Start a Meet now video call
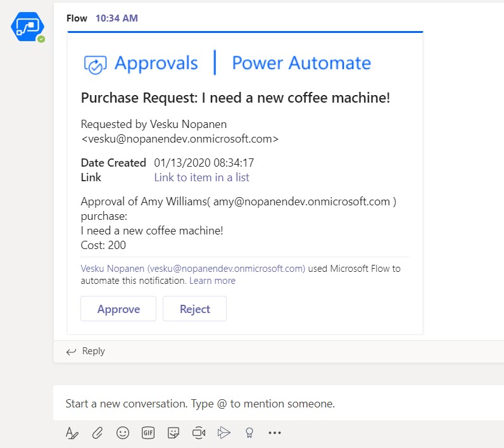504x448 pixels. click(x=199, y=433)
